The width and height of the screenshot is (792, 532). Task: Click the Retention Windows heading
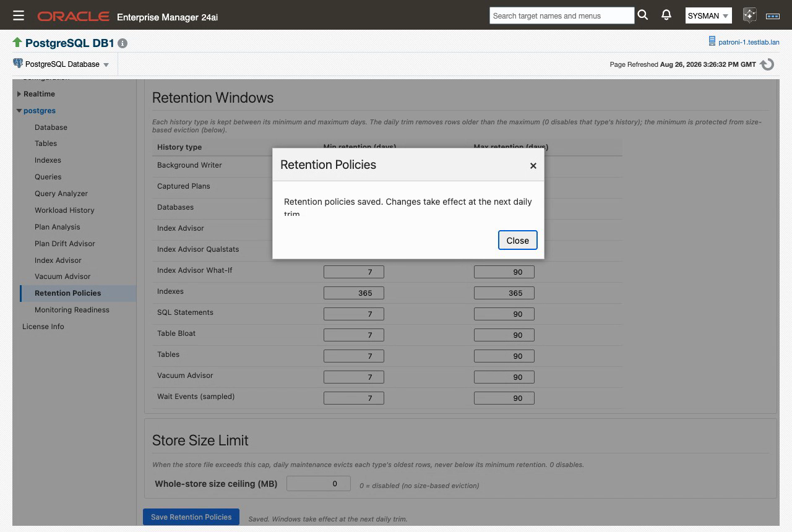click(x=213, y=98)
